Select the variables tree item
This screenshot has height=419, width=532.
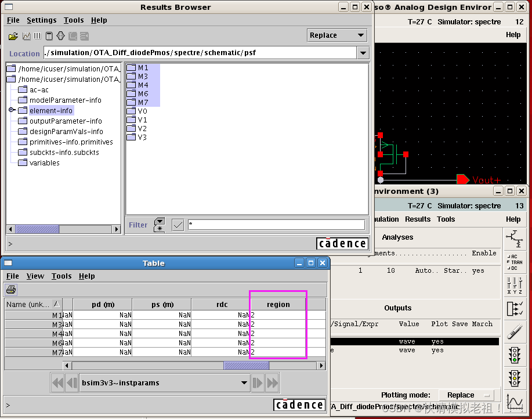pos(39,163)
